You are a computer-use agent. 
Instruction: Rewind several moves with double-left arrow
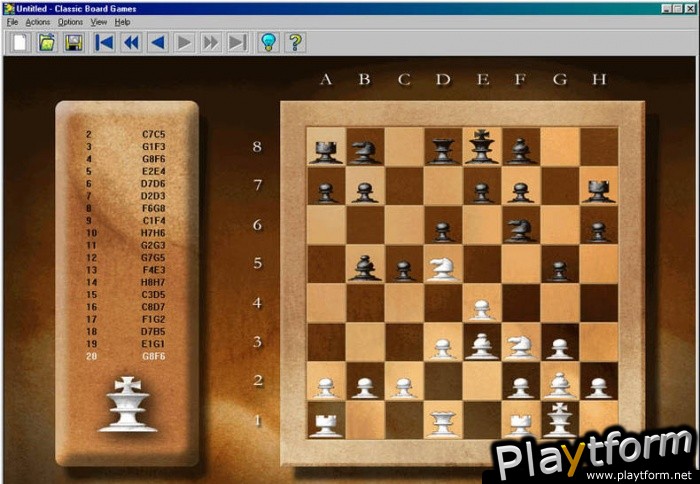coord(131,42)
